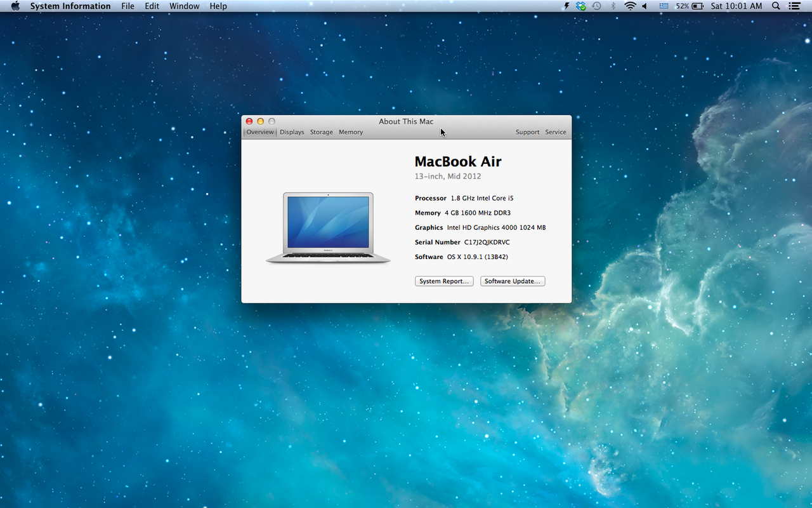This screenshot has width=812, height=508.
Task: Switch to the Storage tab
Action: tap(322, 132)
